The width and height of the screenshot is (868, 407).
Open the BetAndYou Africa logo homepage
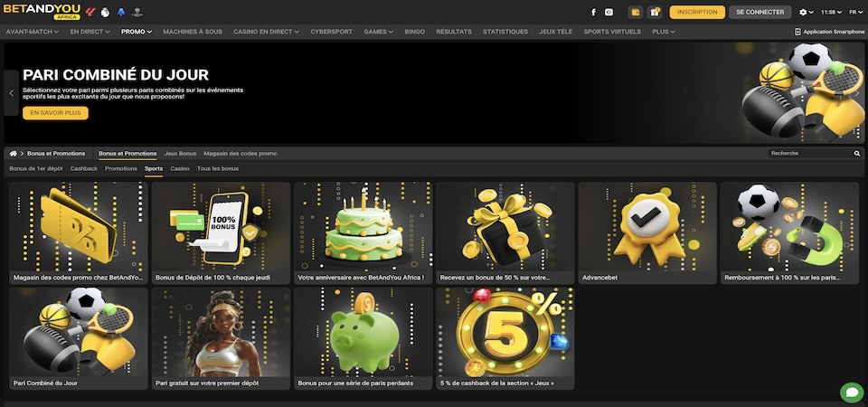coord(42,12)
